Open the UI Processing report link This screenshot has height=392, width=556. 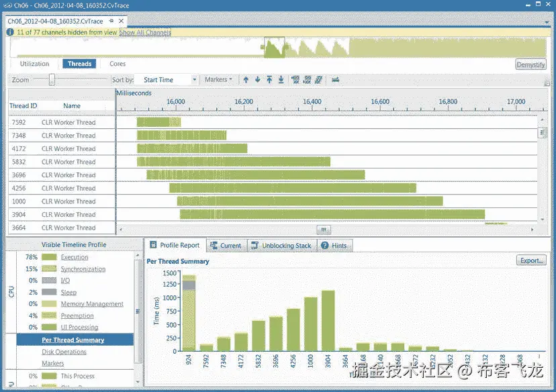(x=79, y=327)
